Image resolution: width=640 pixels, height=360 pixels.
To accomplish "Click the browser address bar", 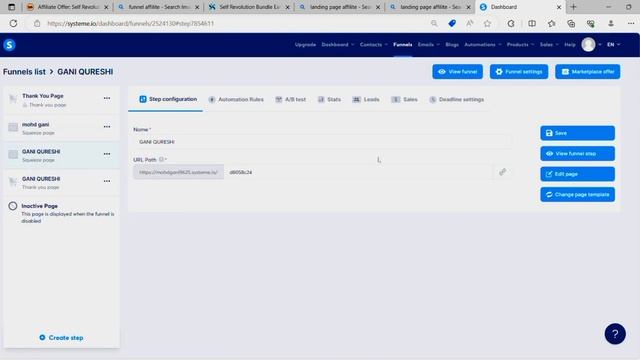I will (x=237, y=23).
